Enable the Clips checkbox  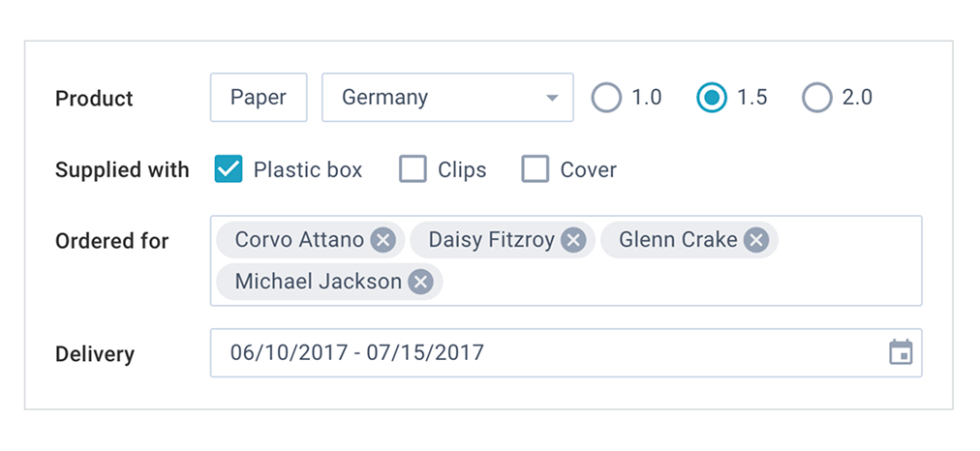coord(413,170)
